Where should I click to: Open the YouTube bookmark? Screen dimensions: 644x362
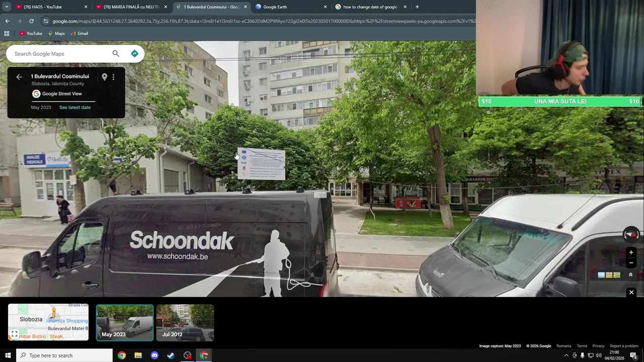coord(31,34)
